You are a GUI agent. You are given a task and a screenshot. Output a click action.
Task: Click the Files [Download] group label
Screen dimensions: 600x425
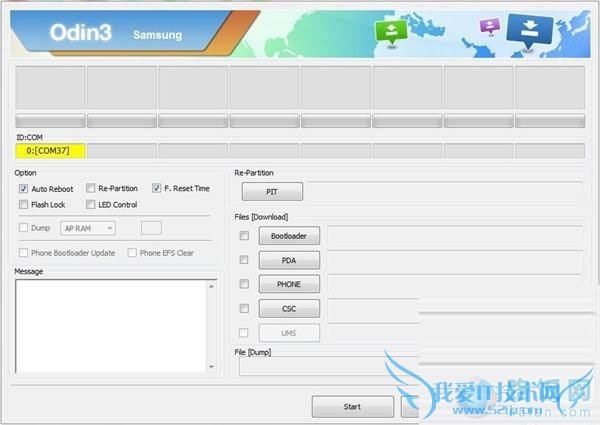click(x=261, y=217)
